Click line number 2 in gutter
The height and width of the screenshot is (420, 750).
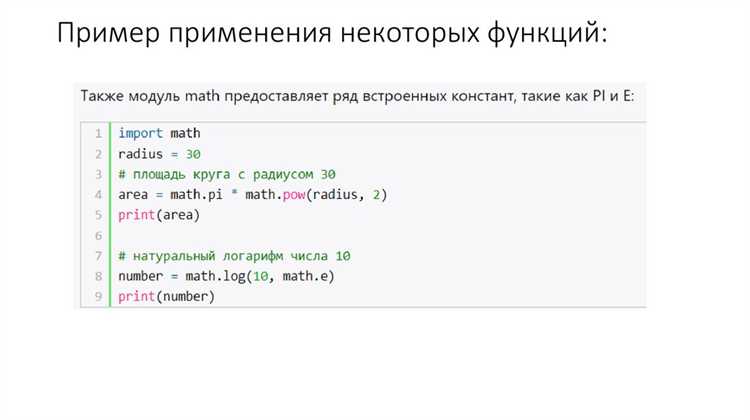point(98,154)
